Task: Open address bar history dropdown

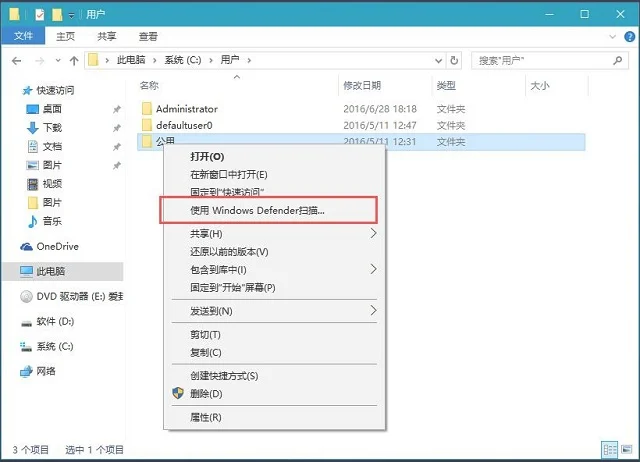Action: tap(438, 61)
